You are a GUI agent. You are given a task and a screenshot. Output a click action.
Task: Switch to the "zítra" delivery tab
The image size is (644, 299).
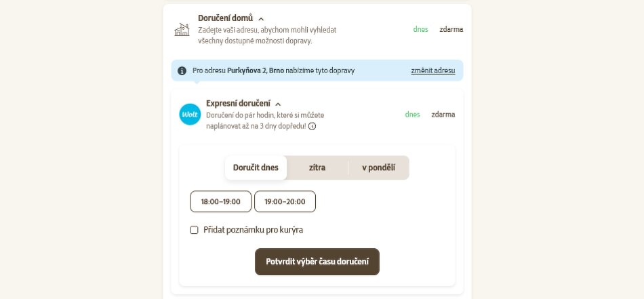pyautogui.click(x=317, y=167)
